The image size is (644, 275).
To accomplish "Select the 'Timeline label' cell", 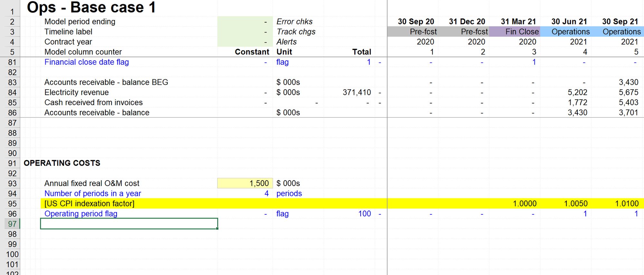I will [68, 32].
